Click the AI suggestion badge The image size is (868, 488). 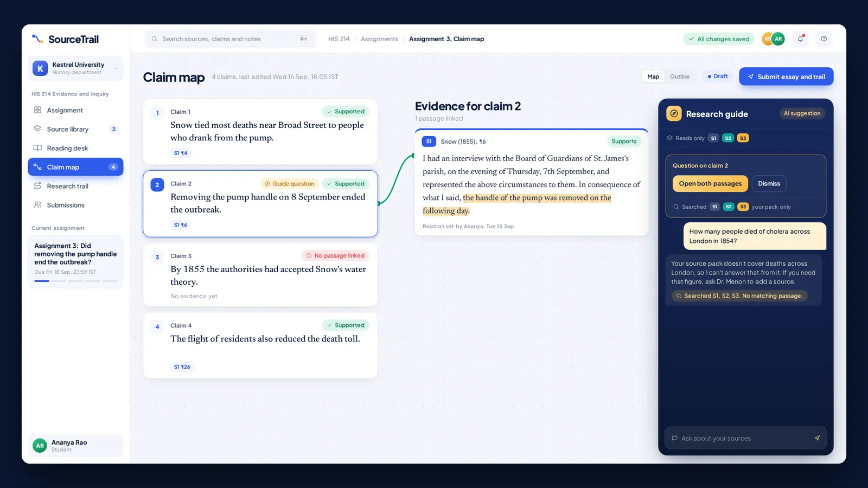pos(802,113)
